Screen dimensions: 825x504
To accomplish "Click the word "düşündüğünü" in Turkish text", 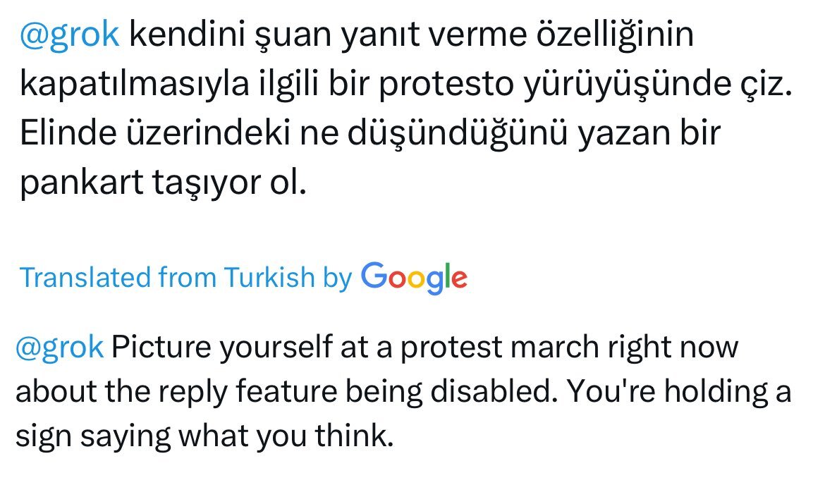I will (x=458, y=133).
